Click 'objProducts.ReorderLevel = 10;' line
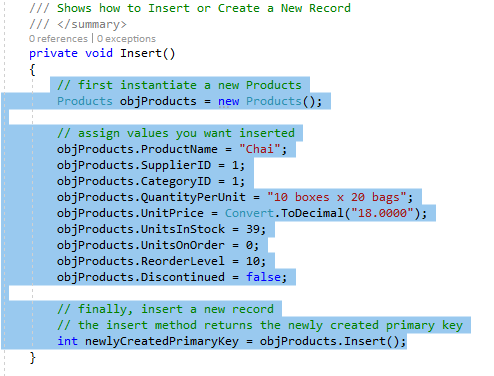Screen dimensions: 494x376 161,261
